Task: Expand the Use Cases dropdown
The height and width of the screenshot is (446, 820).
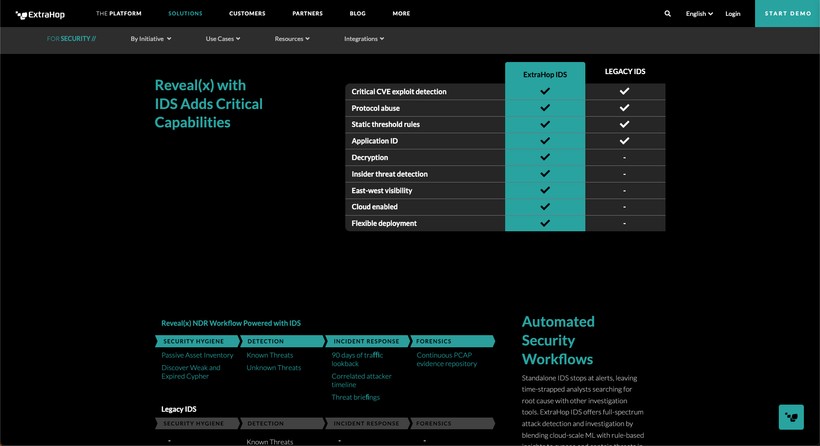Action: click(x=223, y=39)
